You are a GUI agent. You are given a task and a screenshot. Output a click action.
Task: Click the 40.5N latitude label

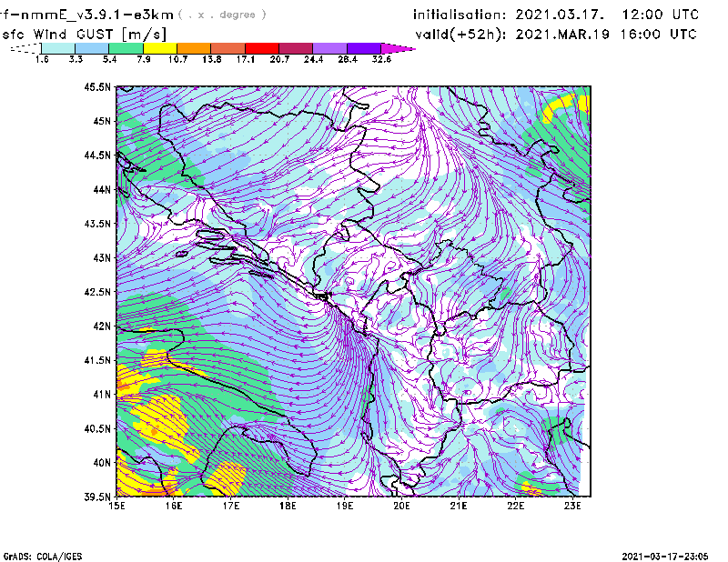point(97,429)
